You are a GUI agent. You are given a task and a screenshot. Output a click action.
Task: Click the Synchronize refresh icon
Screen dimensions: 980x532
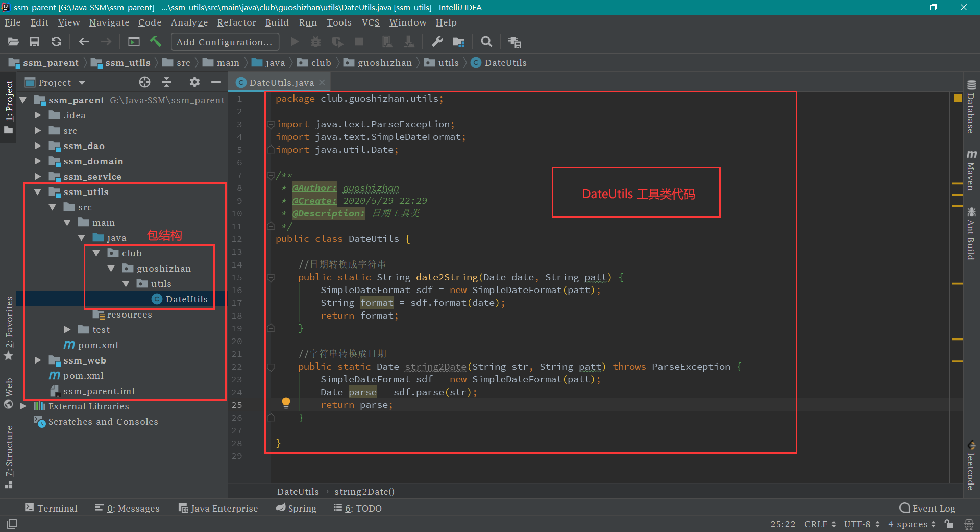[x=57, y=42]
